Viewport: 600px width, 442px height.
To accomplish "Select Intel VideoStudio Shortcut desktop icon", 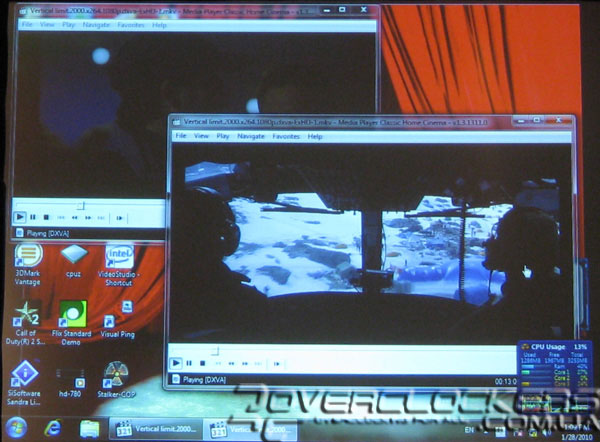I will tap(119, 265).
